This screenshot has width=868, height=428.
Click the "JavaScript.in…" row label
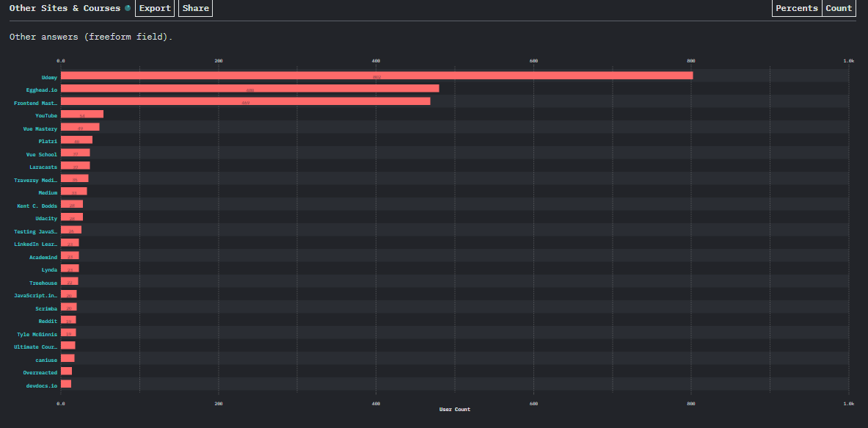[x=36, y=296]
